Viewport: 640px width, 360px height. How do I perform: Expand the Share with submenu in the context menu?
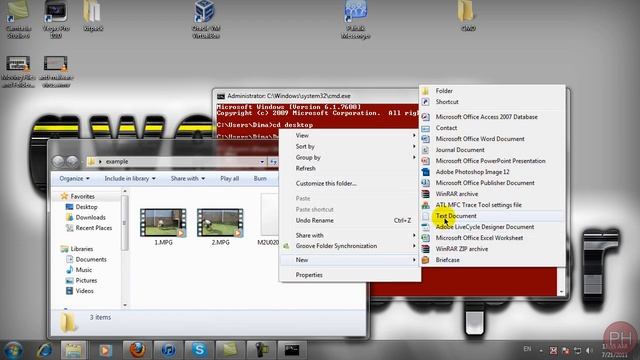[x=350, y=236]
